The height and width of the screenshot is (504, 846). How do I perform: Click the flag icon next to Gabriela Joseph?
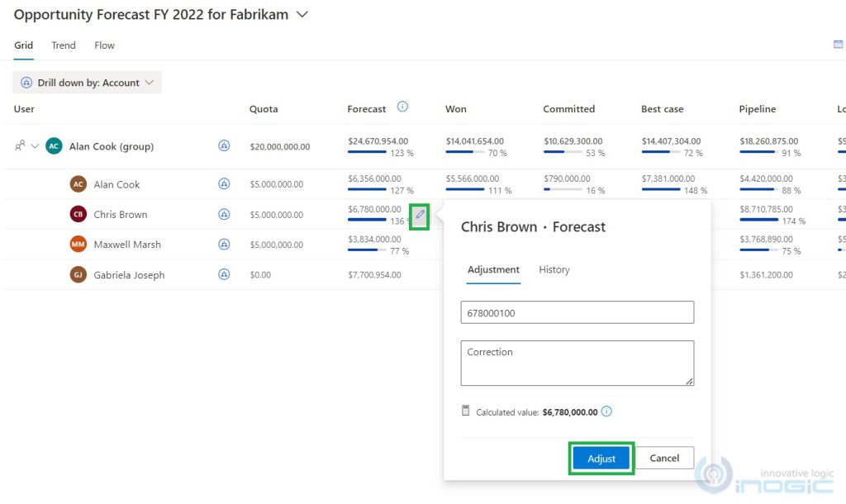click(x=224, y=275)
